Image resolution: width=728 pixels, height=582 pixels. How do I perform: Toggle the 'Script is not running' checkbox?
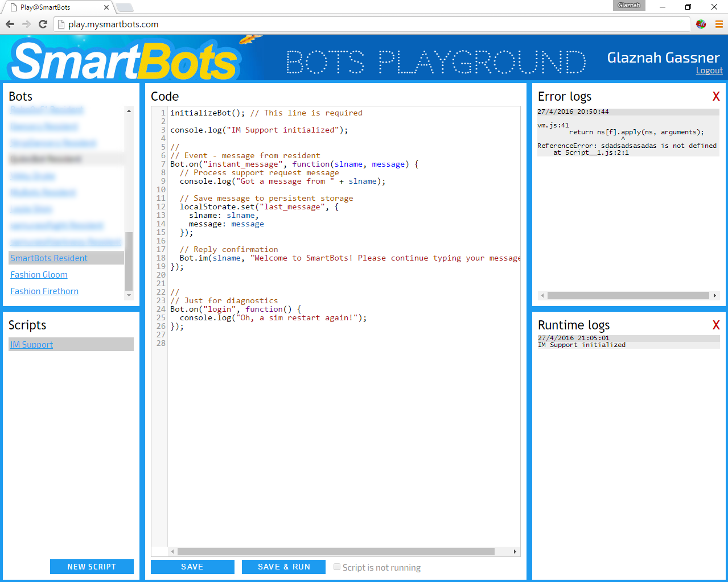(x=337, y=567)
